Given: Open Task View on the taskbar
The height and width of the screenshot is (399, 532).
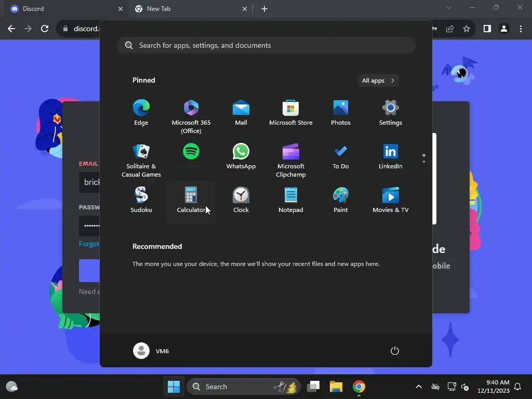Looking at the screenshot, I should (x=313, y=387).
